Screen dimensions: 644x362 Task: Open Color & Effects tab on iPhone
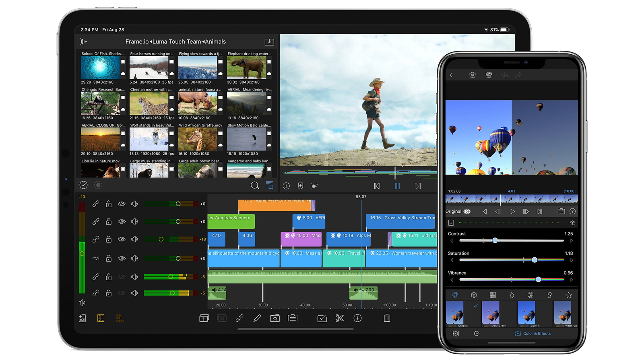533,333
